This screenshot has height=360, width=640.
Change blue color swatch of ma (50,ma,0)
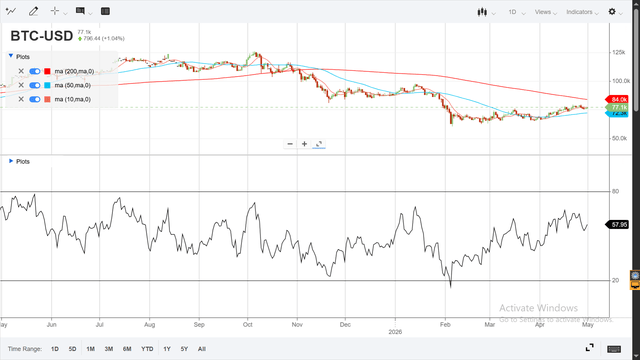tap(47, 85)
